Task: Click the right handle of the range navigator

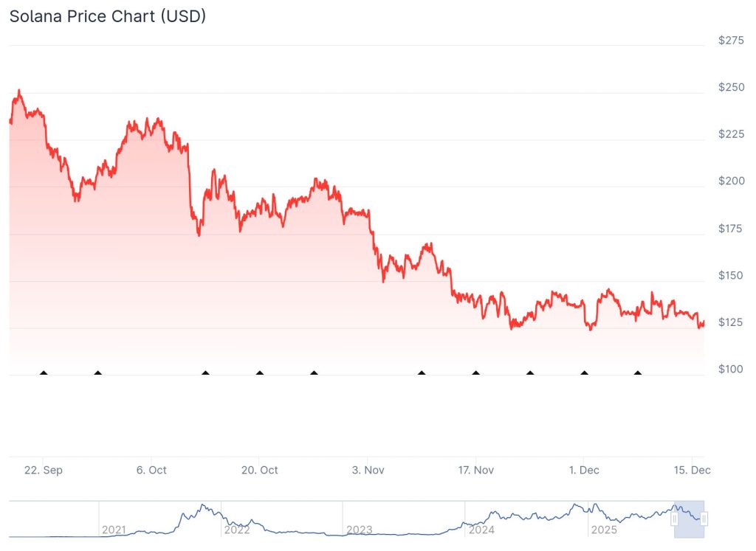Action: tap(704, 519)
